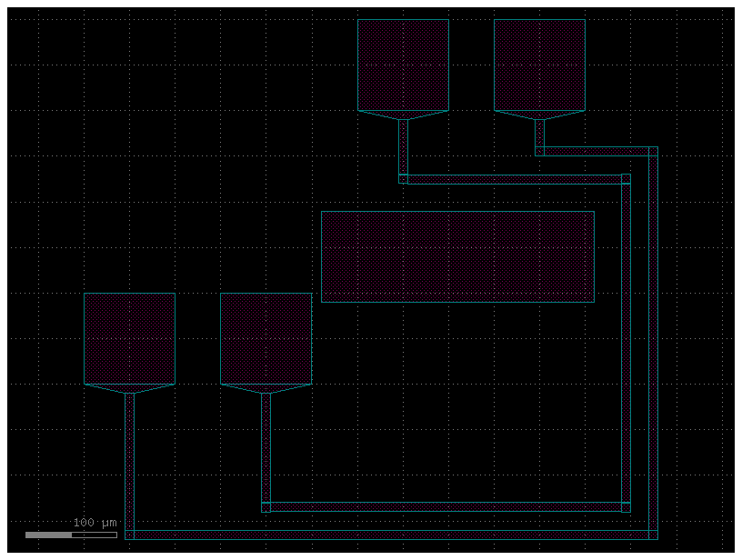Click the vertical trace below upper-left pad
This screenshot has width=742, height=560.
point(403,147)
